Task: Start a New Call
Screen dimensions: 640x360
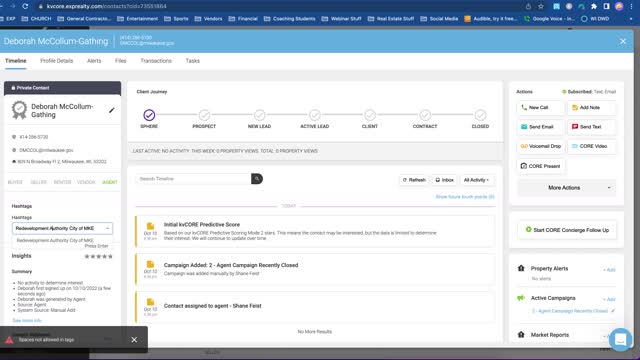Action: coord(541,107)
